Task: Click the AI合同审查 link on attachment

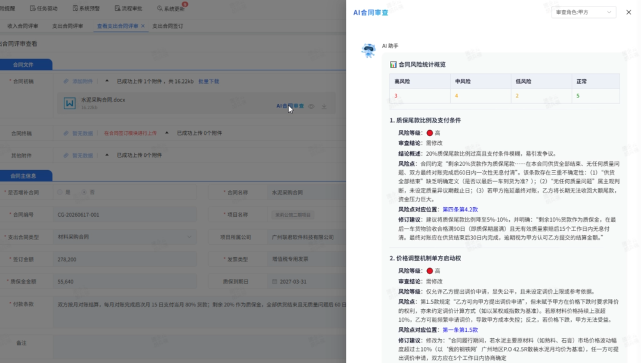Action: [290, 106]
